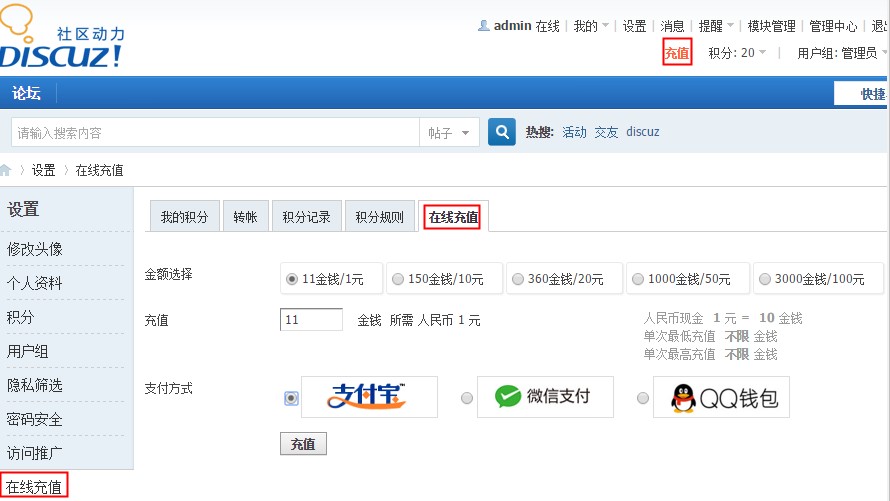Open the 管理中心 link
Image resolution: width=890 pixels, height=501 pixels.
[x=833, y=26]
